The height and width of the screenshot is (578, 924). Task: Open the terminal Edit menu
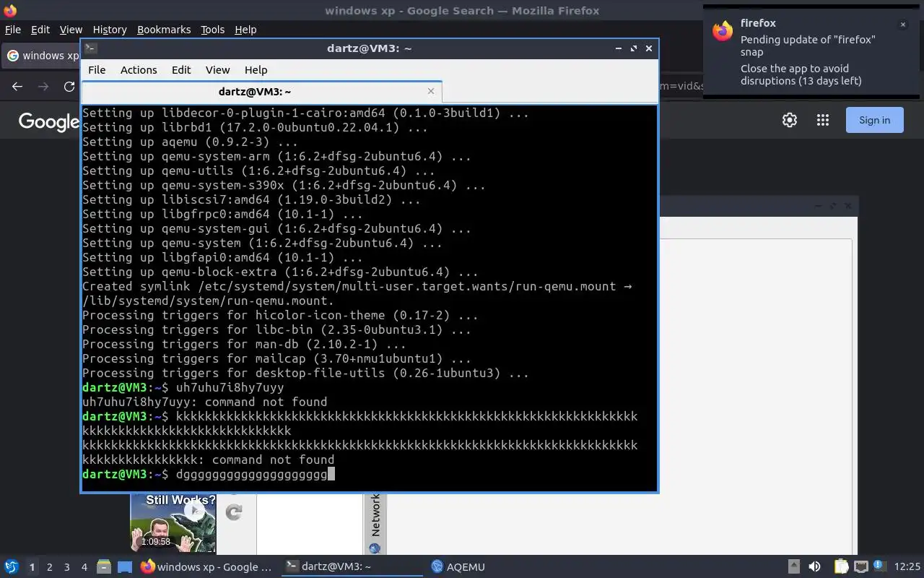coord(181,70)
